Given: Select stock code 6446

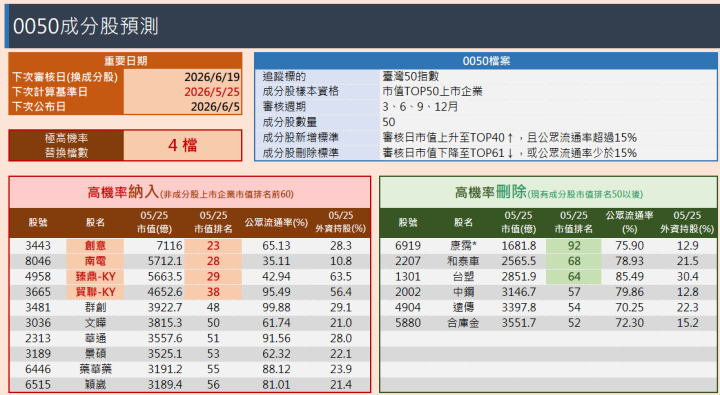Looking at the screenshot, I should click(38, 369).
